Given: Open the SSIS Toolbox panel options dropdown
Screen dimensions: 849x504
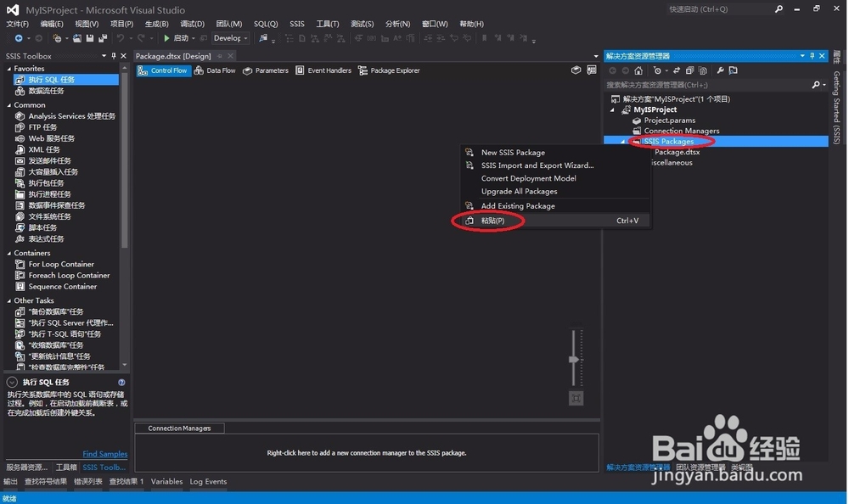Looking at the screenshot, I should [x=104, y=56].
